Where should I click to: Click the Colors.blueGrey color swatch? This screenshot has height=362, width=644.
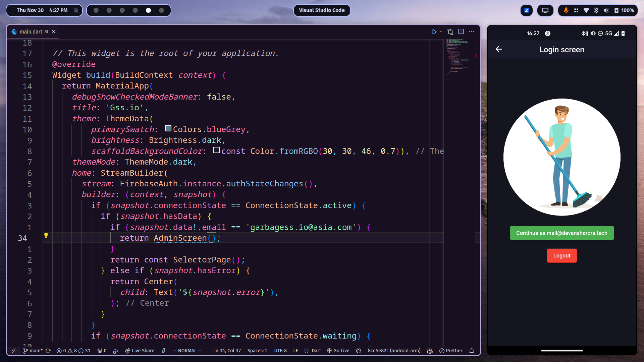click(x=168, y=129)
